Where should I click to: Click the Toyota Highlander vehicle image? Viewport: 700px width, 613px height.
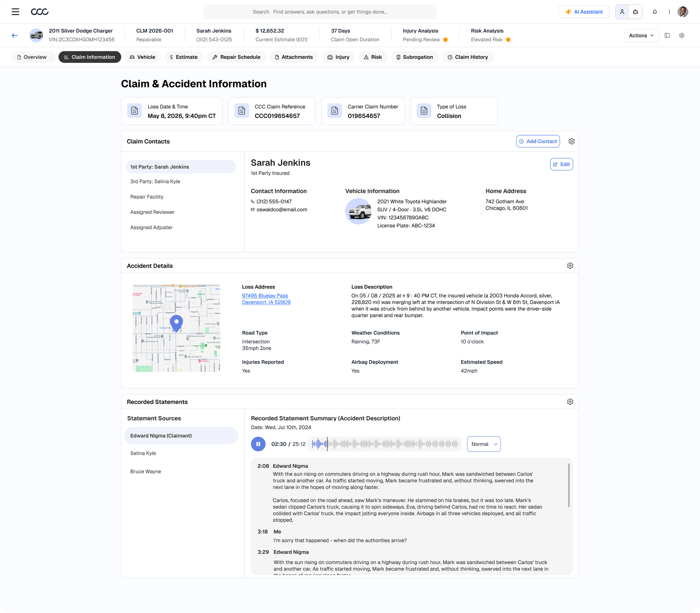[x=358, y=211]
